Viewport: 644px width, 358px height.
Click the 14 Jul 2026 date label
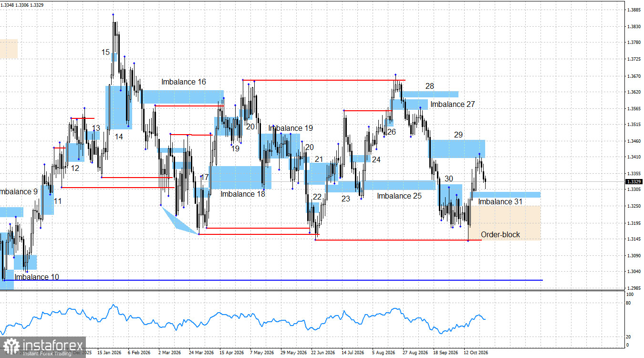click(x=353, y=353)
